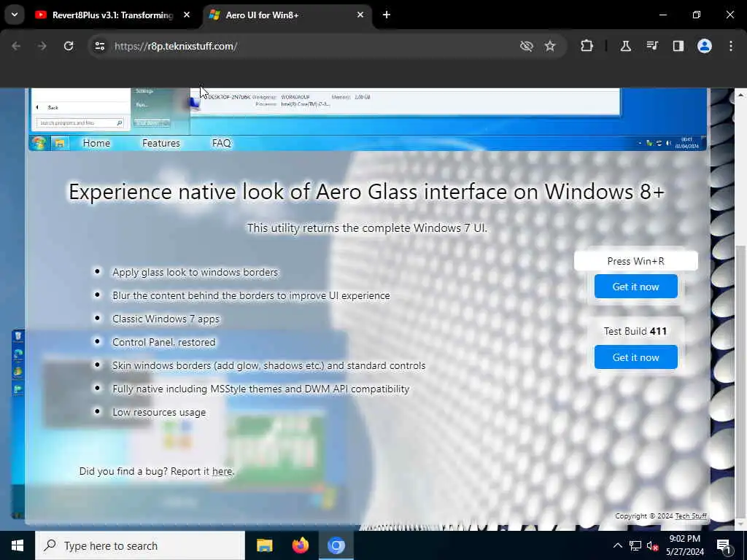Open the Features menu item
The width and height of the screenshot is (747, 560).
[x=161, y=144]
